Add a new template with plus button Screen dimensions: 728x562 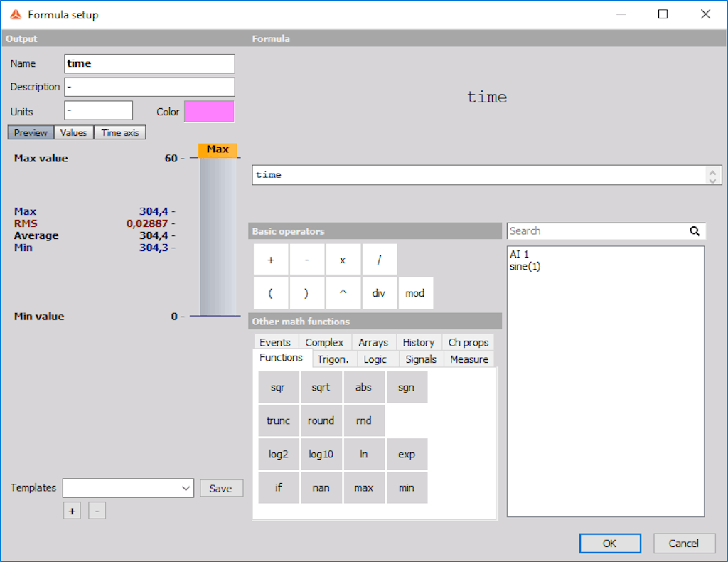click(72, 511)
